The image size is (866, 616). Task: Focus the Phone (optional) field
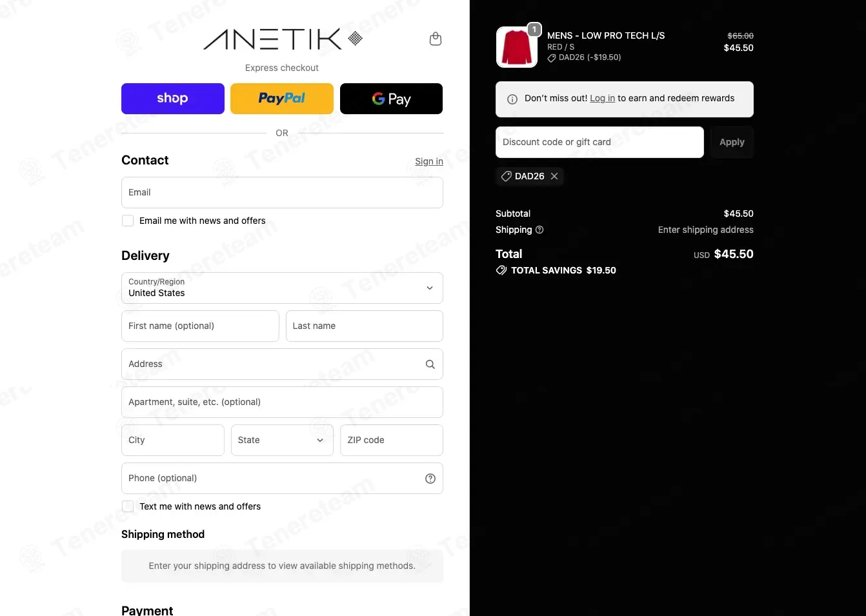point(282,478)
